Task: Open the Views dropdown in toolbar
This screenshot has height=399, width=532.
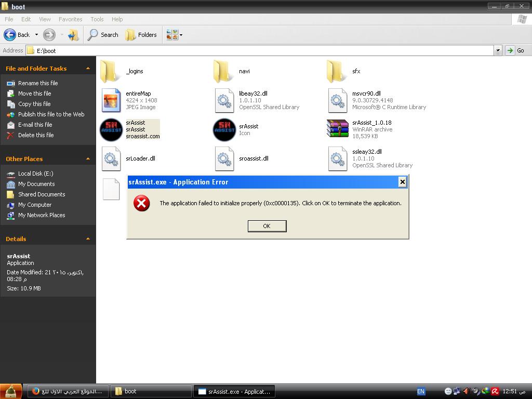Action: pyautogui.click(x=174, y=35)
